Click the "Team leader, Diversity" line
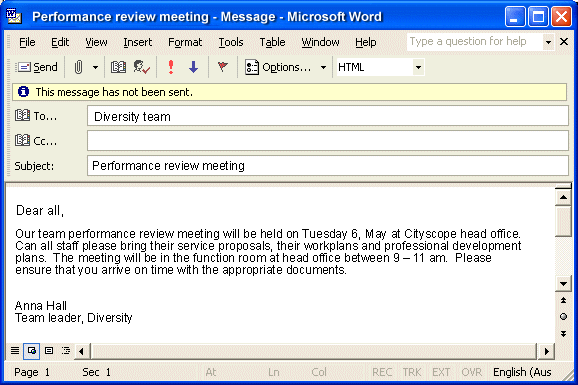Viewport: 578px width, 385px height. click(x=74, y=318)
